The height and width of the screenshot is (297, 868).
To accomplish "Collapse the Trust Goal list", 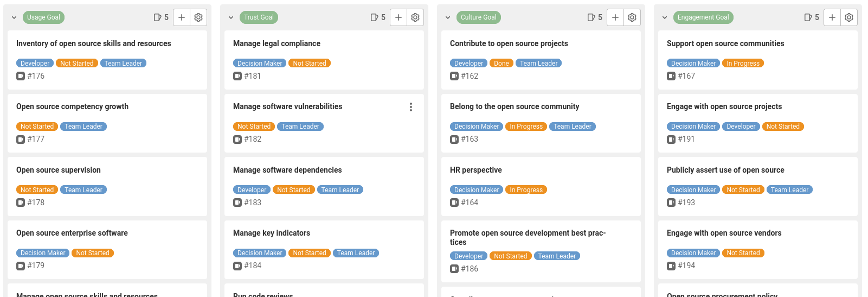I will (x=231, y=17).
